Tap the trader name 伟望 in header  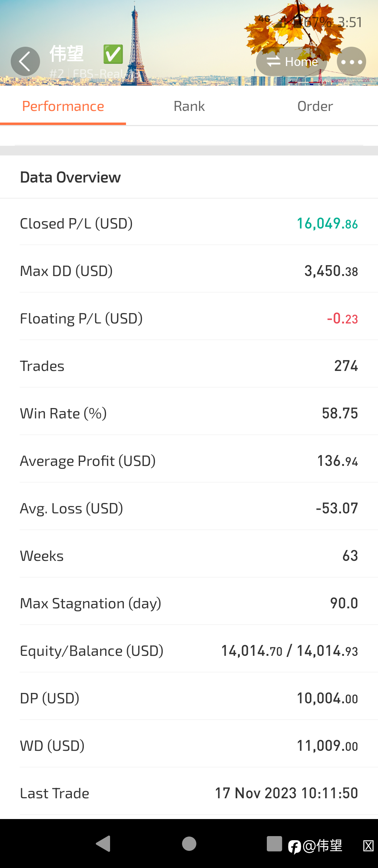click(x=67, y=54)
